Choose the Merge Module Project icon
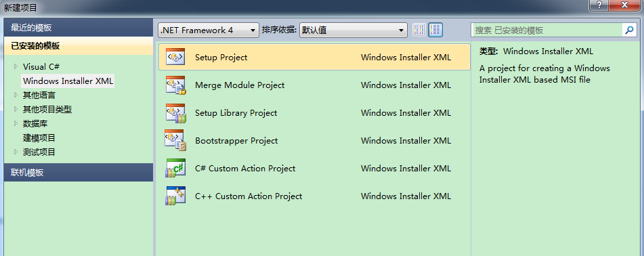This screenshot has height=256, width=644. pos(175,85)
